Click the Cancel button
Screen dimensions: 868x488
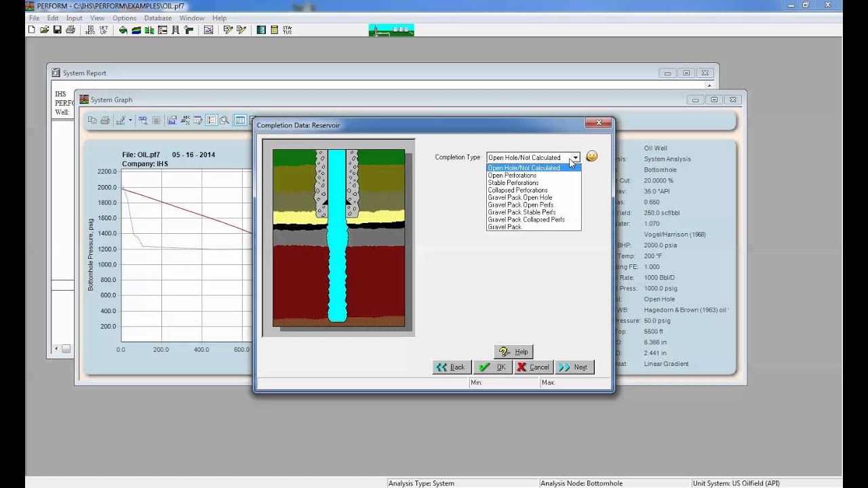click(533, 367)
